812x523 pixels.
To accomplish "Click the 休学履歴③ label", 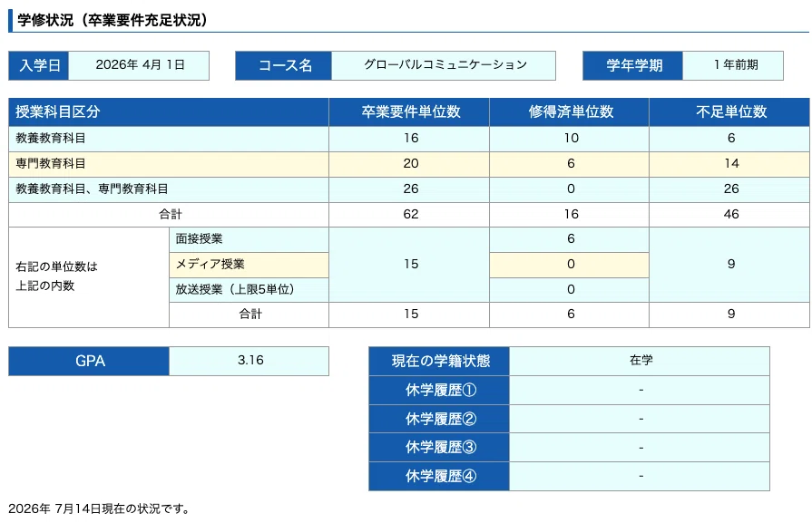I will coord(439,448).
